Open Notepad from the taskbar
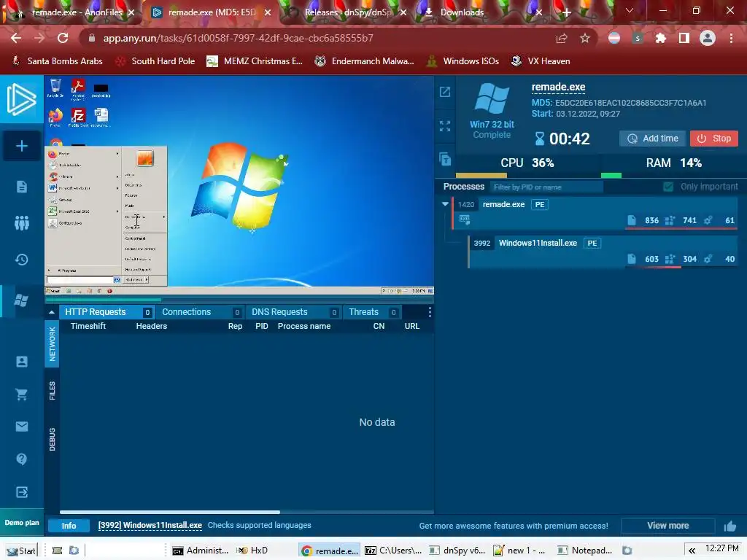This screenshot has height=560, width=747. tap(585, 551)
